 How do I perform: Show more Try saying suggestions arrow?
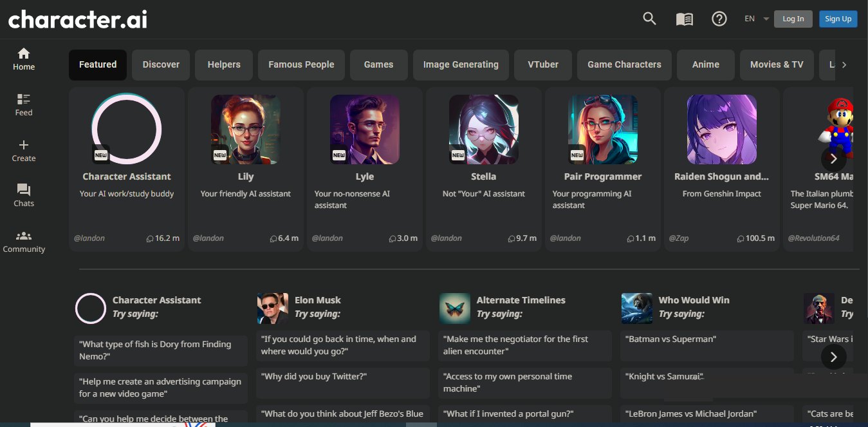833,357
